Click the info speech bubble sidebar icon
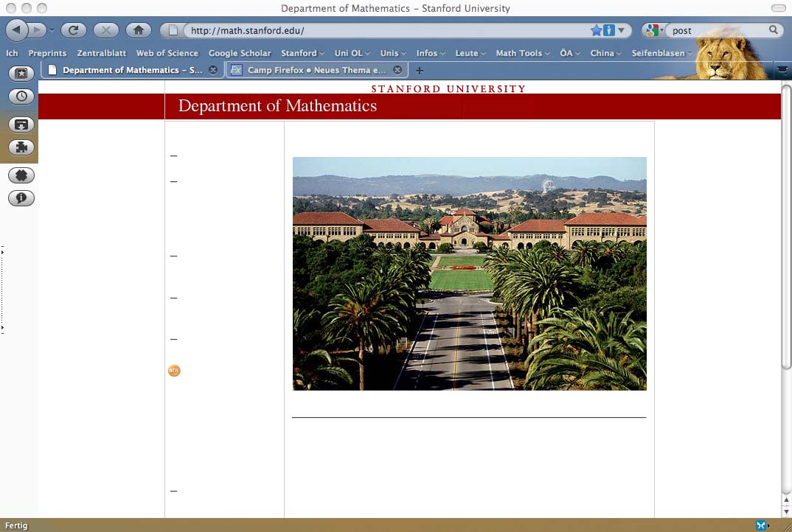 coord(21,198)
